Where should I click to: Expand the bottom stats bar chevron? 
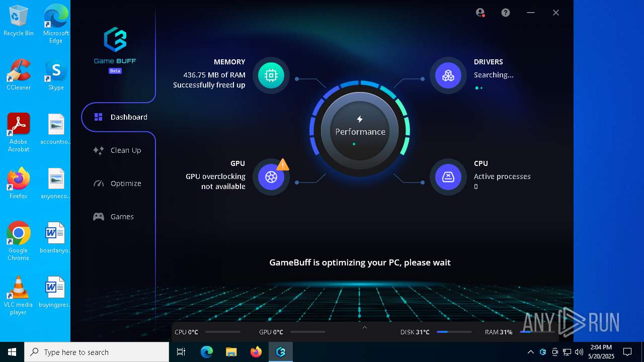click(365, 327)
